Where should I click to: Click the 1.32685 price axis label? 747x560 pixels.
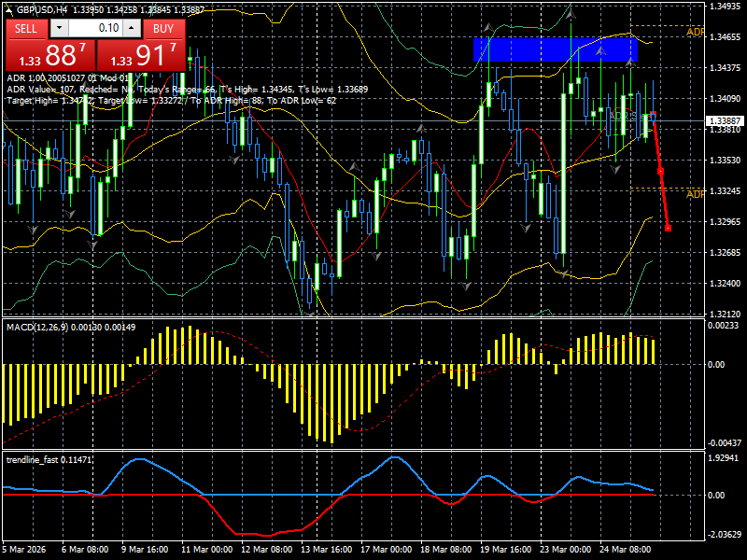pyautogui.click(x=725, y=252)
